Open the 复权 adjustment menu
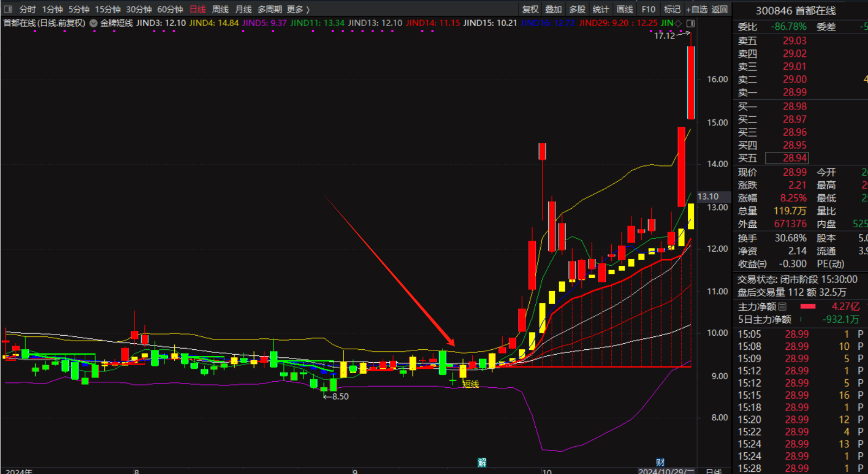Viewport: 868px width, 474px height. 530,9
